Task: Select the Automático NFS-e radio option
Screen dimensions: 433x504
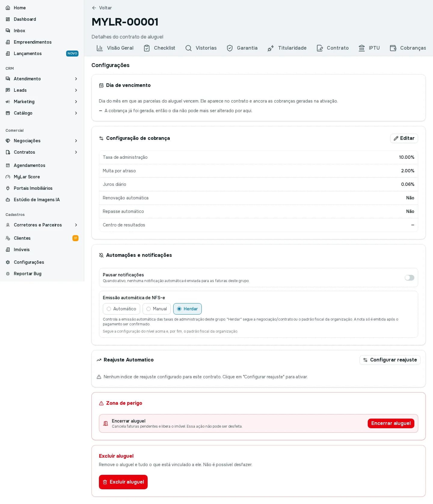Action: coord(121,309)
